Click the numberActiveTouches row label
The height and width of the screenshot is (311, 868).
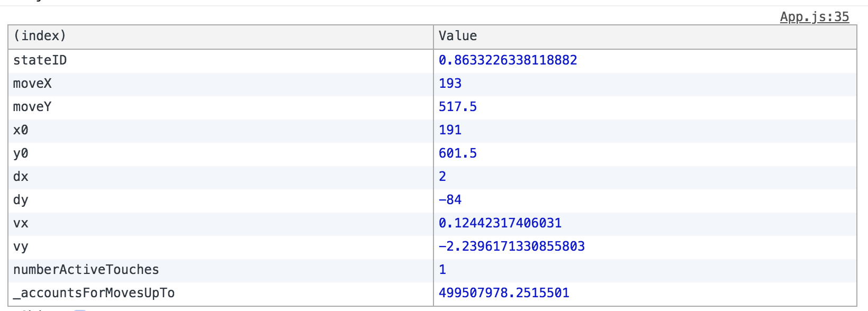pyautogui.click(x=86, y=270)
